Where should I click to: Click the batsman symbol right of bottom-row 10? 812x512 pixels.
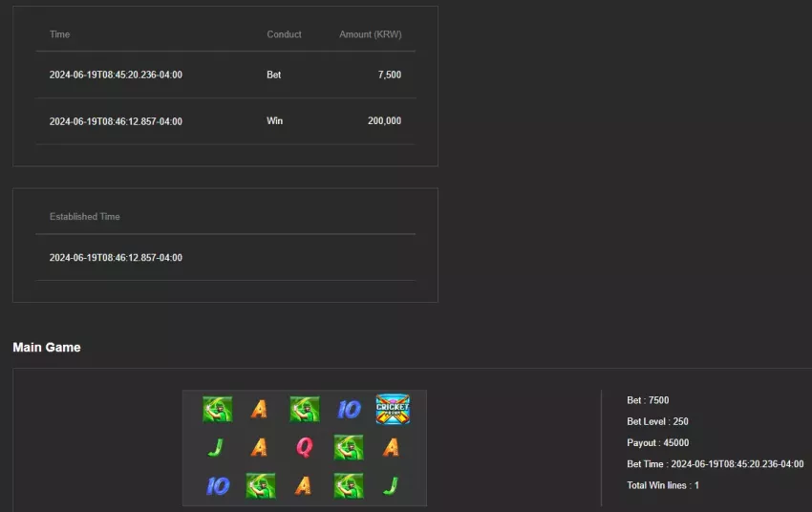point(261,485)
